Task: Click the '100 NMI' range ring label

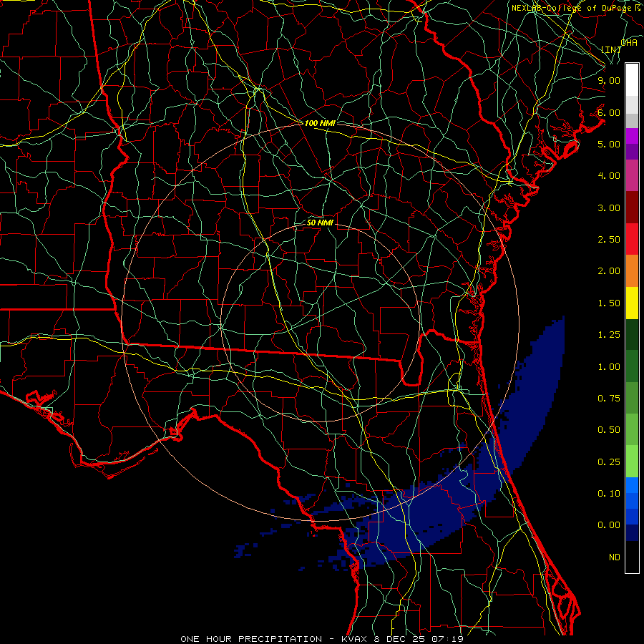Action: pyautogui.click(x=320, y=123)
